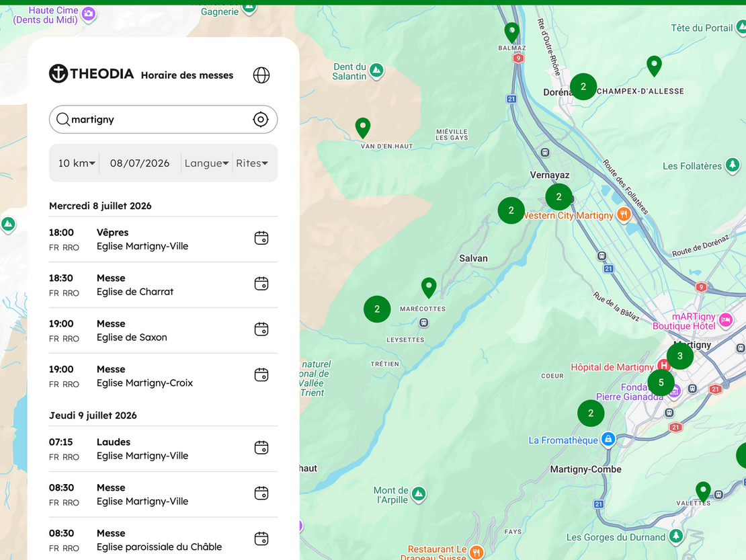Open 18:00 Vêpres Eglise Martigny-Ville entry
Screen dimensions: 746x560
coord(163,239)
